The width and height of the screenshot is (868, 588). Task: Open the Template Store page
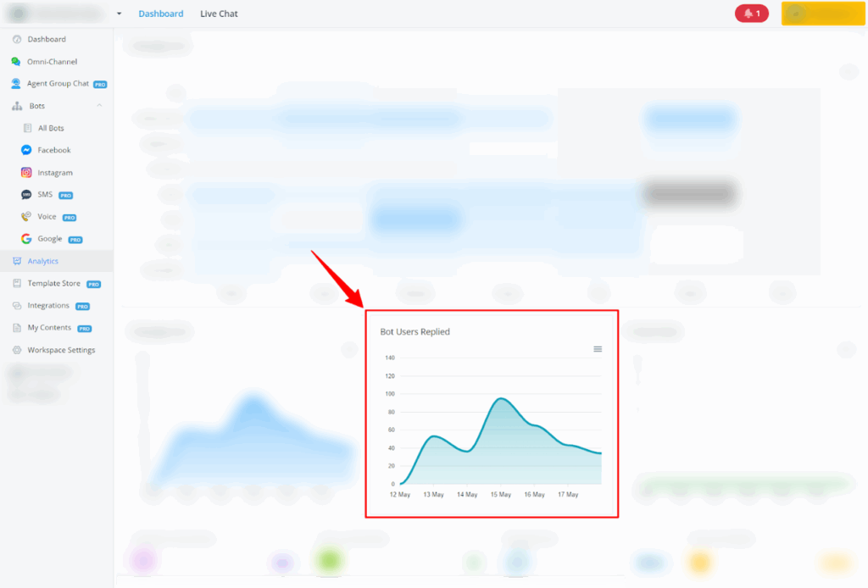[53, 284]
